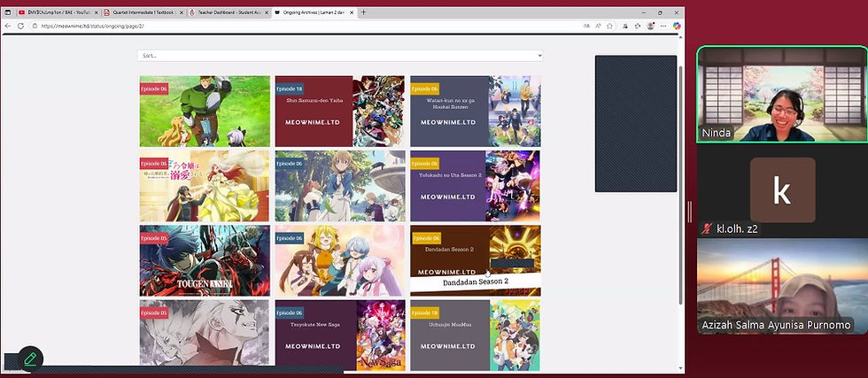Open Yofukashi no Uta Season 2 card
This screenshot has height=378, width=868.
(476, 186)
